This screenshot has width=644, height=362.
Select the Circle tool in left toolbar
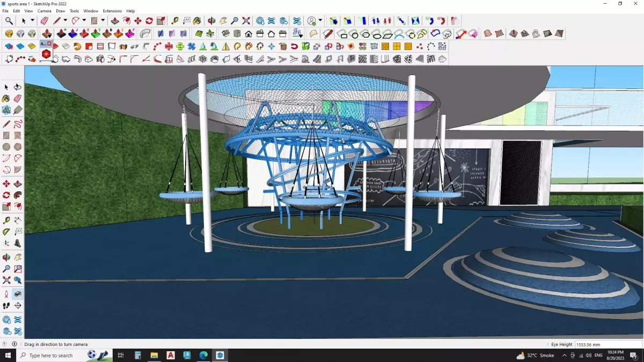click(x=6, y=146)
